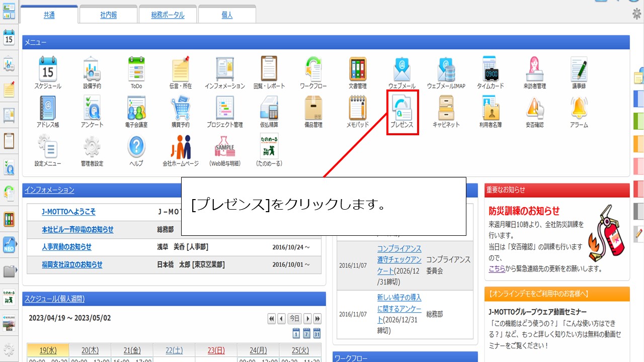644x362 pixels.
Task: Select the 文書管理 binder icon
Action: [358, 69]
